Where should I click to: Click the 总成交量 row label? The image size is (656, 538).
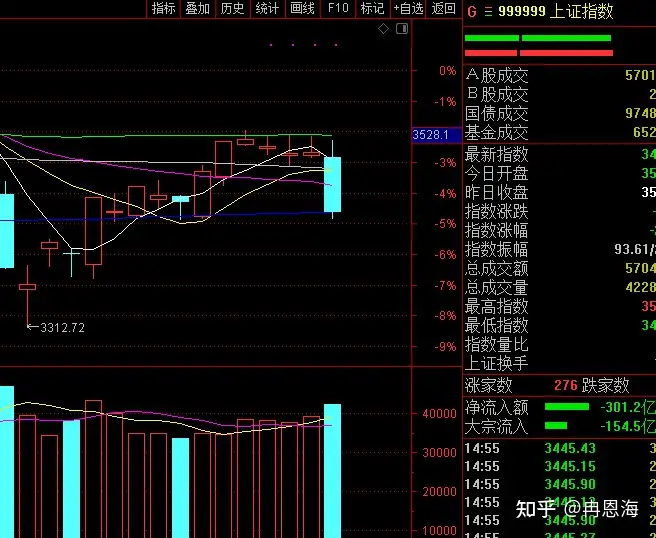(497, 287)
